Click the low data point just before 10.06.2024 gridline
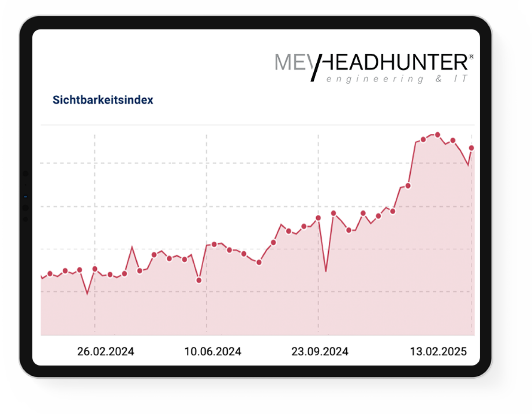The width and height of the screenshot is (532, 414). click(199, 280)
